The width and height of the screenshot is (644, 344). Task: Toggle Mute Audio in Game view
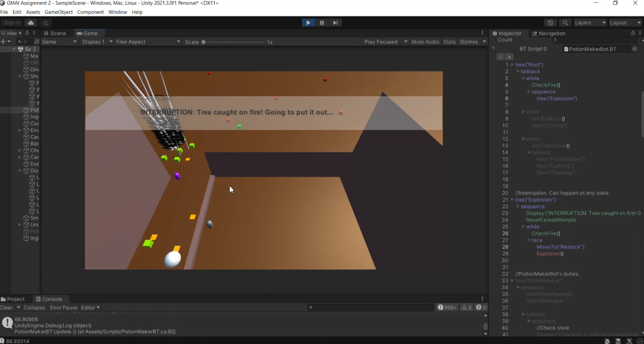coord(425,42)
